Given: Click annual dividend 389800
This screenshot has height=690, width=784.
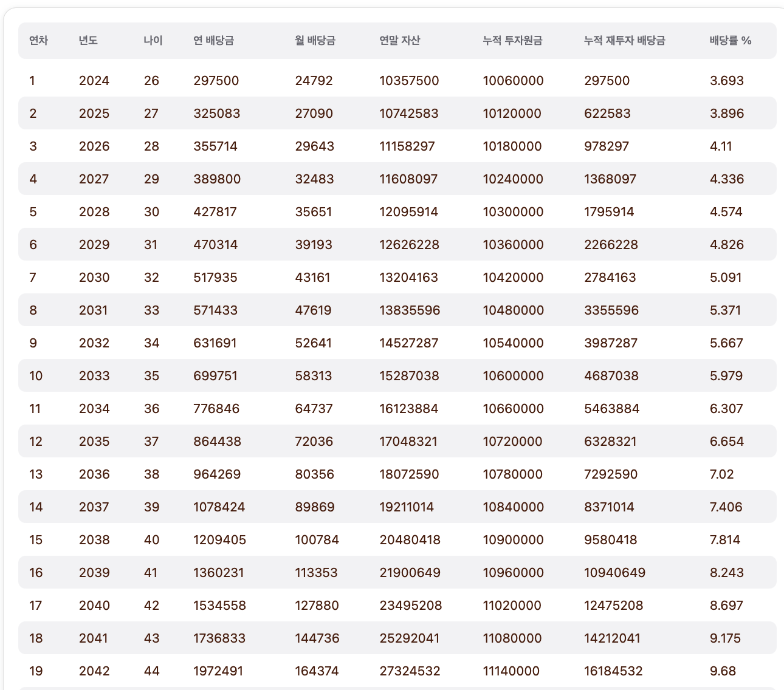Looking at the screenshot, I should (x=218, y=179).
